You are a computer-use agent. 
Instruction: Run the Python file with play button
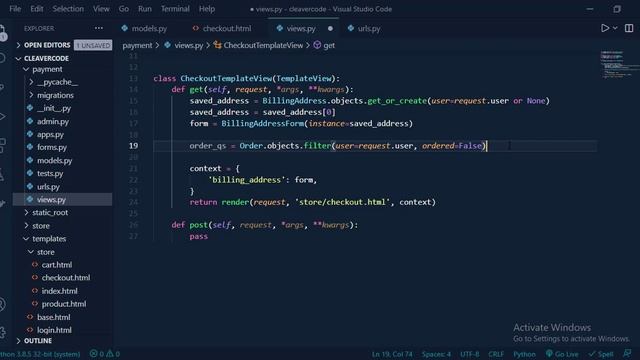tap(605, 28)
